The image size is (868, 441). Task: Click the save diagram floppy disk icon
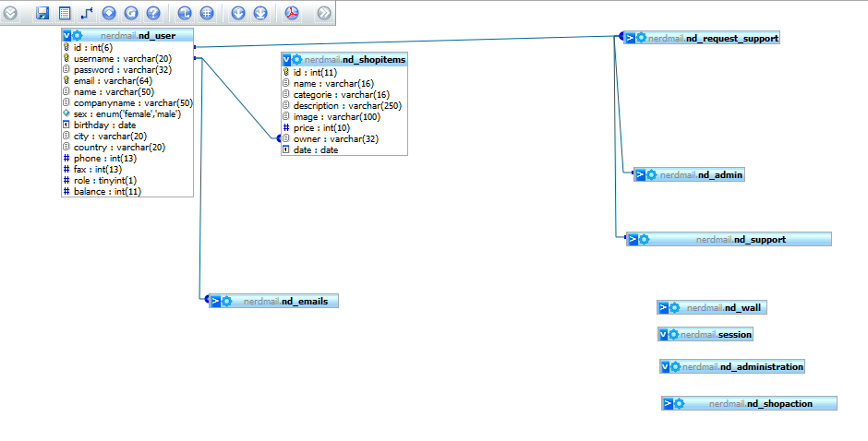(42, 13)
